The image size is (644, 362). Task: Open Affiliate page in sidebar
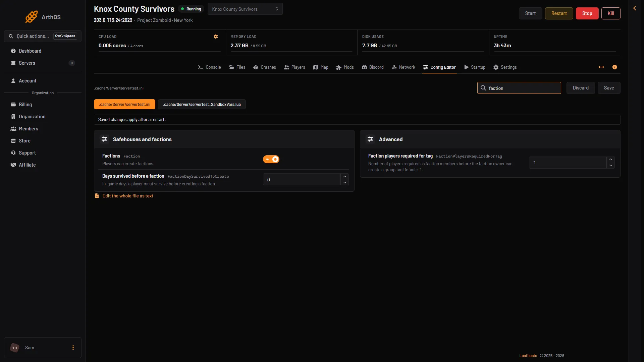tap(43, 165)
